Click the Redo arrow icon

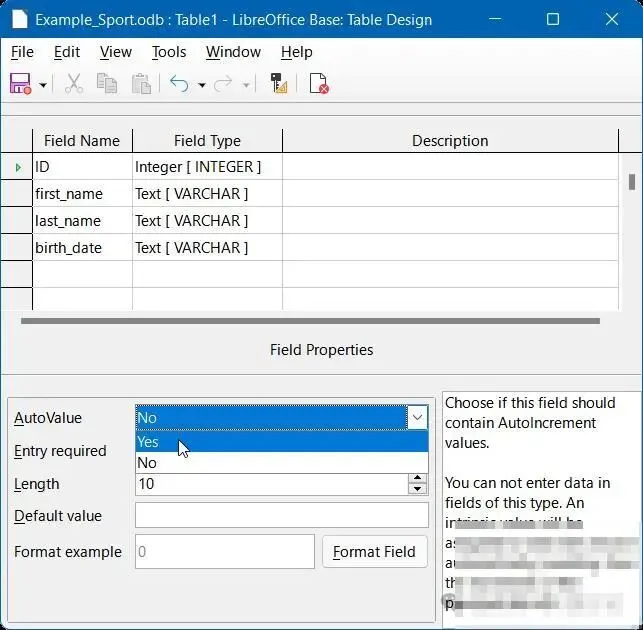223,84
